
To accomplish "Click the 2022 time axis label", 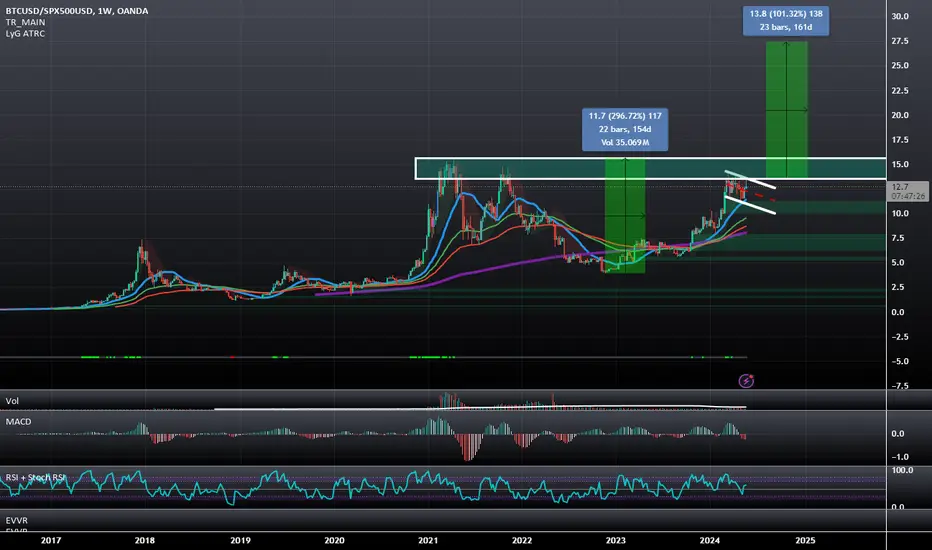I will click(x=522, y=540).
